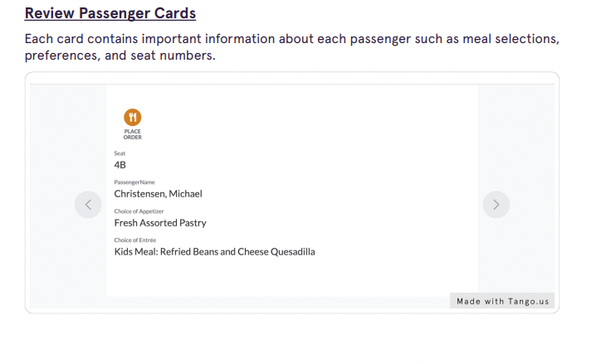Viewport: 606px width, 364px height.
Task: Select the Fresh Assorted Pastry appetizer text
Action: (160, 223)
